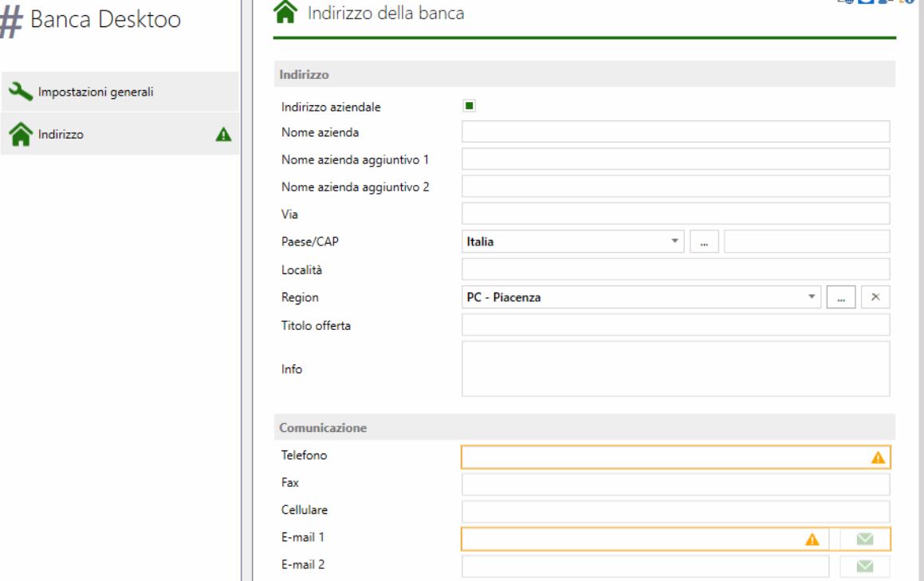The height and width of the screenshot is (581, 924).
Task: Click the warning icon in Telefono field
Action: pos(878,457)
